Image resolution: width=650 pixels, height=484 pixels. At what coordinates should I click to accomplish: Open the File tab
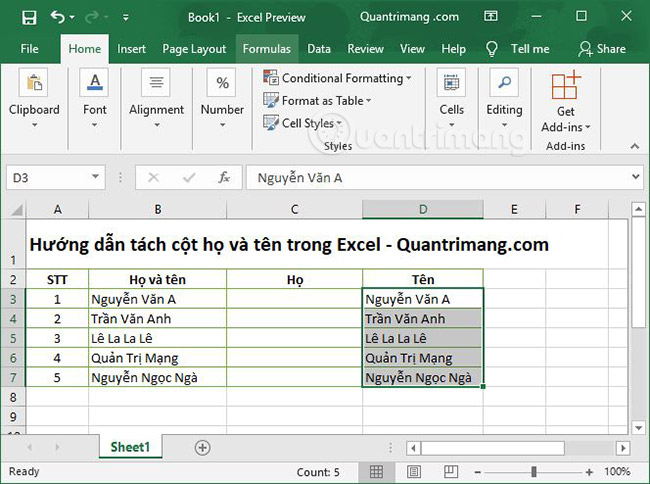[29, 49]
